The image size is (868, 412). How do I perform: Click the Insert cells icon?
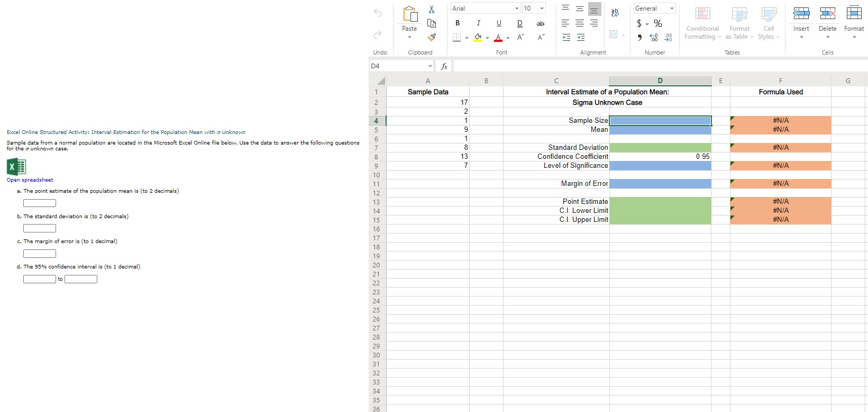pyautogui.click(x=801, y=13)
